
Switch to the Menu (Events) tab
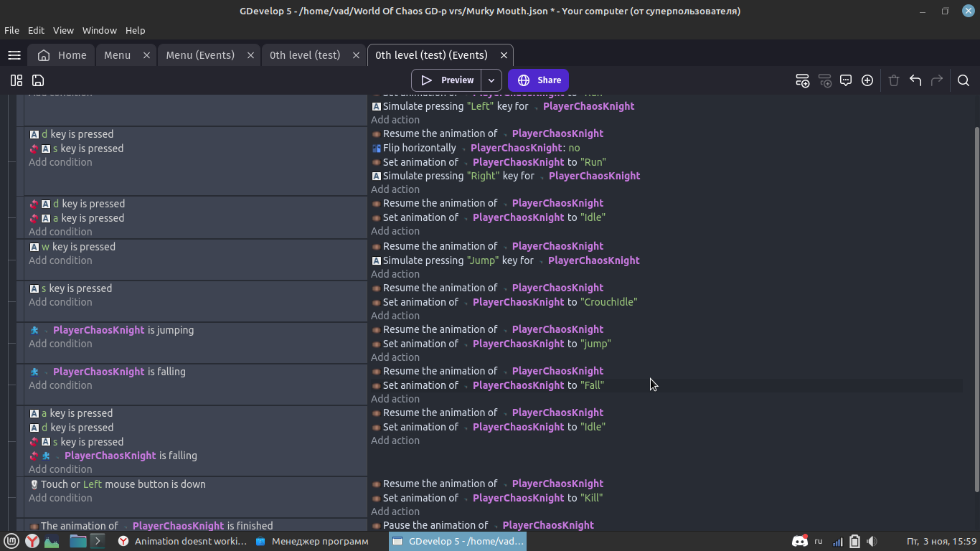200,55
